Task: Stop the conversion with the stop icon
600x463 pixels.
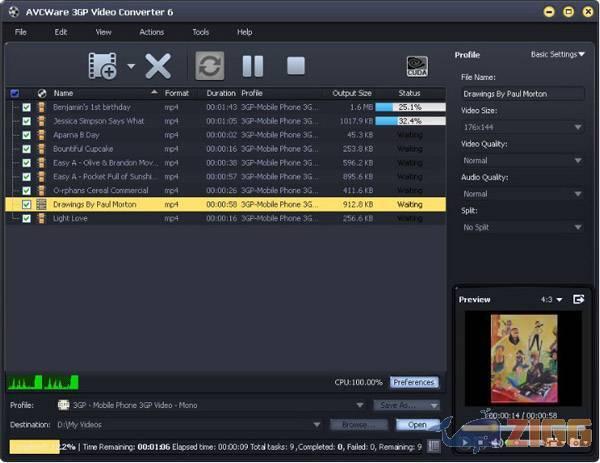Action: coord(295,66)
